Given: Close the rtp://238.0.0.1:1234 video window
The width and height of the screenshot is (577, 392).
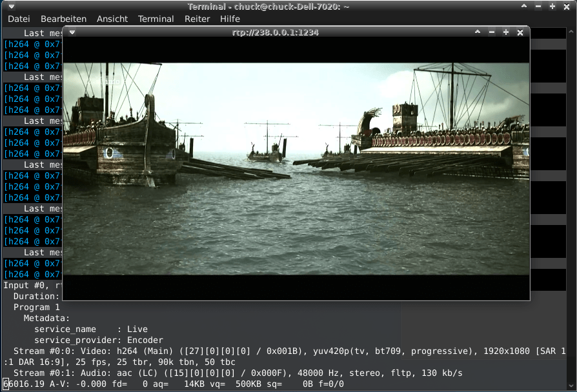Looking at the screenshot, I should [x=520, y=32].
